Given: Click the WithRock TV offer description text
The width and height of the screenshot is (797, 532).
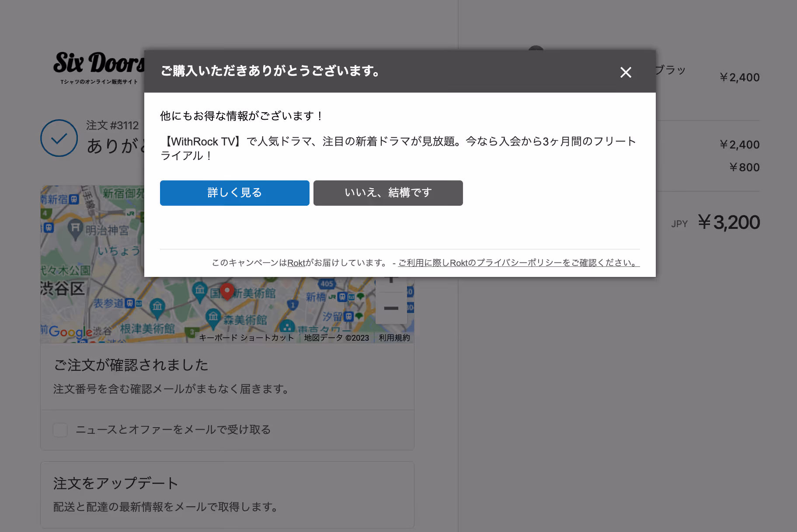Looking at the screenshot, I should 399,149.
